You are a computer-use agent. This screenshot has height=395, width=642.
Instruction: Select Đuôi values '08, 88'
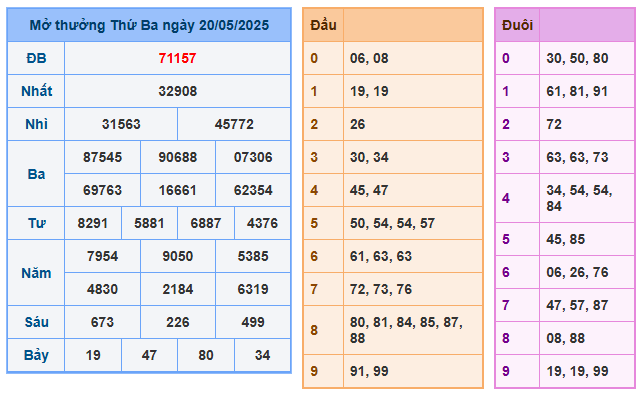565,339
